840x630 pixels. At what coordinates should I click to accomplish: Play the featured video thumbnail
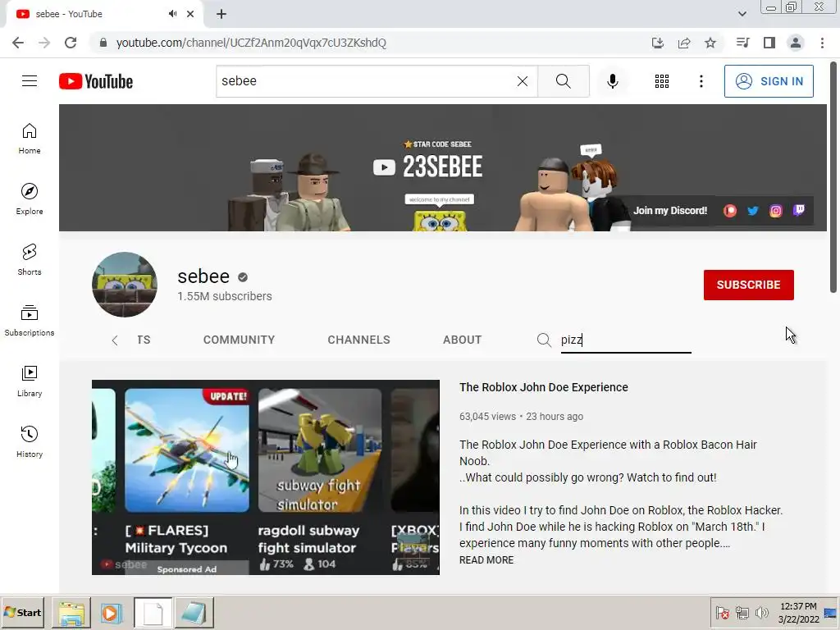click(x=266, y=477)
